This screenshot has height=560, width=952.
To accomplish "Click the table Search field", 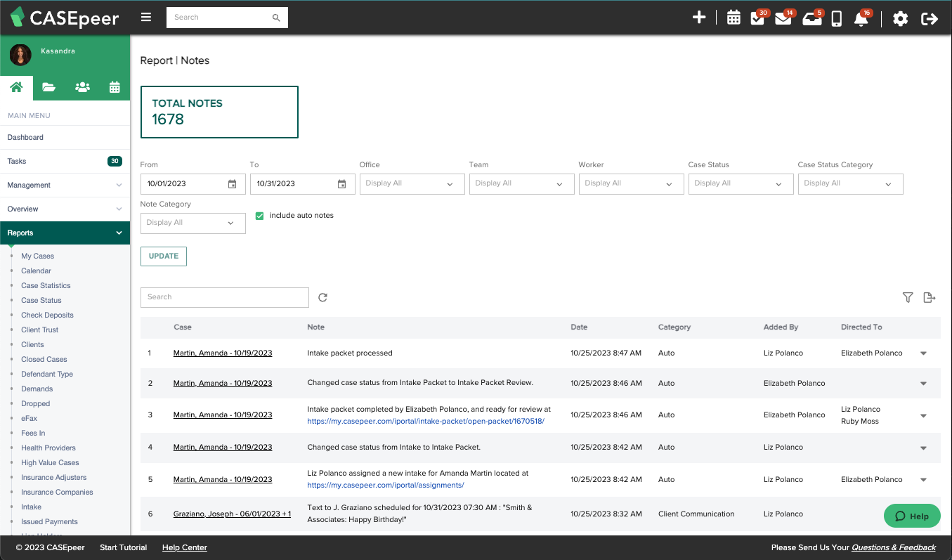I will [x=225, y=297].
